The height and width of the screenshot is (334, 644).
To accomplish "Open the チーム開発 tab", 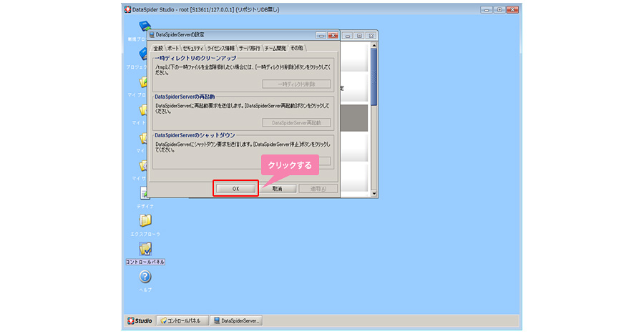I will coord(275,48).
